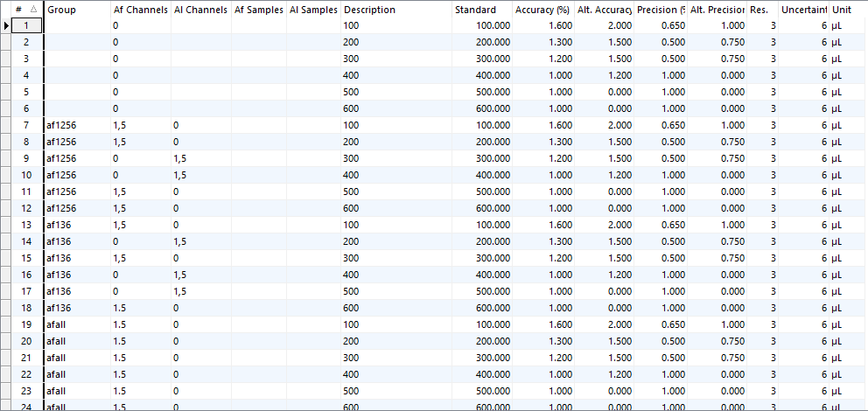Click the Standard value in row 12
This screenshot has width=868, height=411.
click(481, 208)
